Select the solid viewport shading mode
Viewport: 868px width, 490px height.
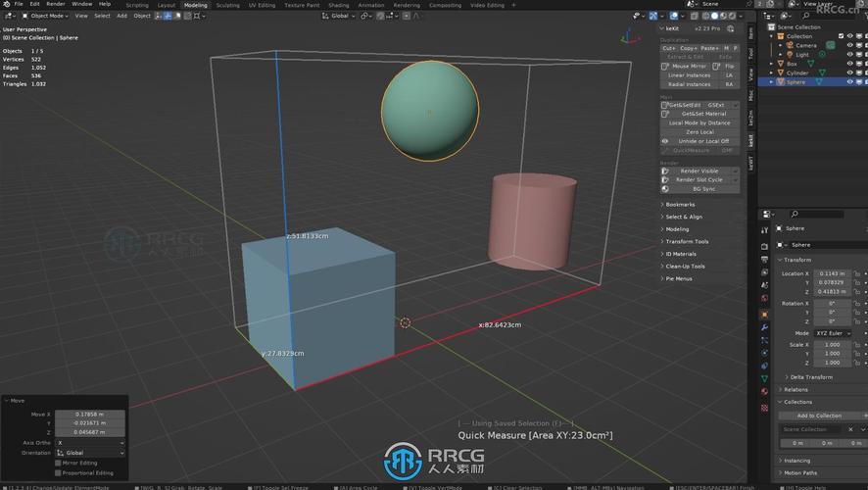click(x=714, y=16)
